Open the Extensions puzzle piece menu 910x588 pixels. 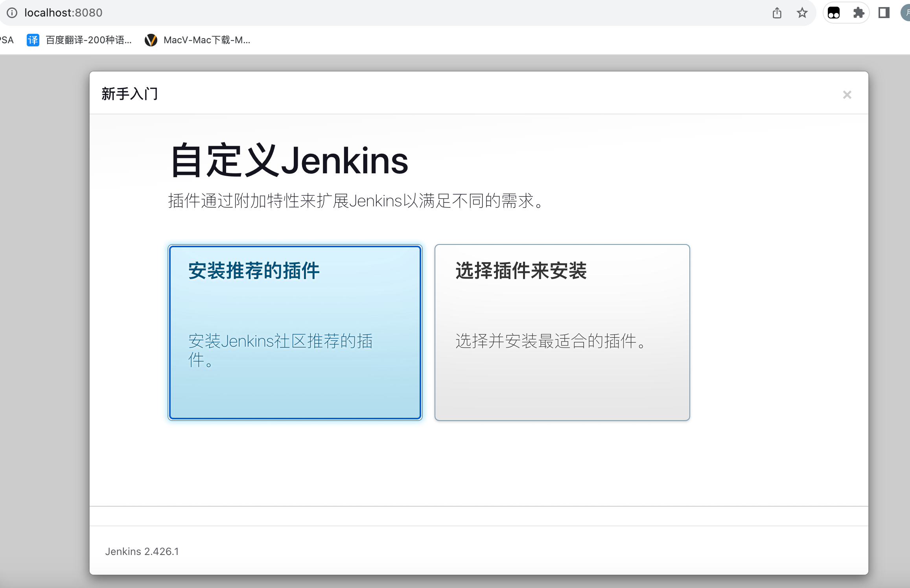tap(858, 13)
